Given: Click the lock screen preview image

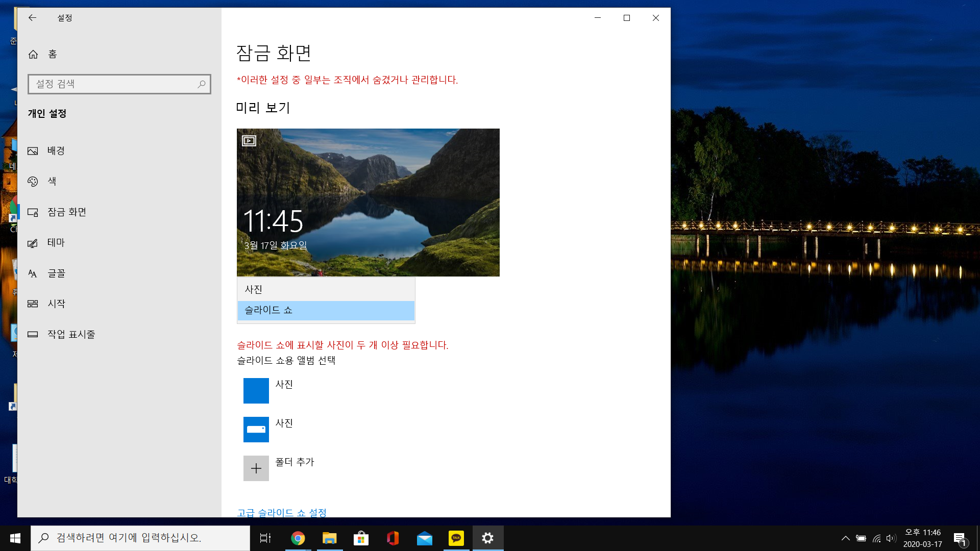Looking at the screenshot, I should (x=368, y=203).
